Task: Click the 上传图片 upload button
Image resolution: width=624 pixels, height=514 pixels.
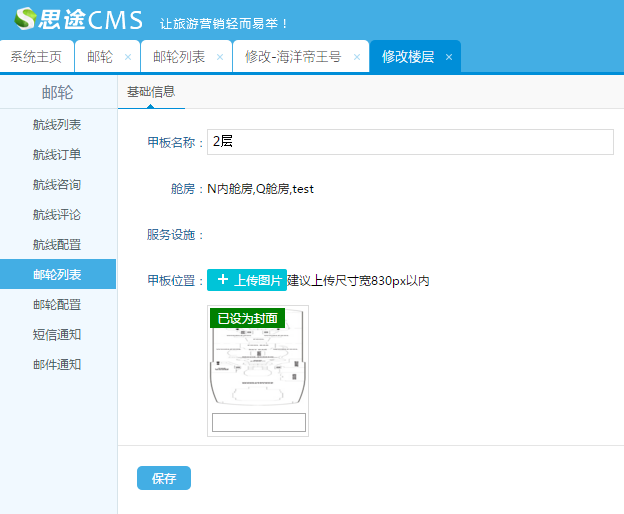Action: click(x=247, y=281)
